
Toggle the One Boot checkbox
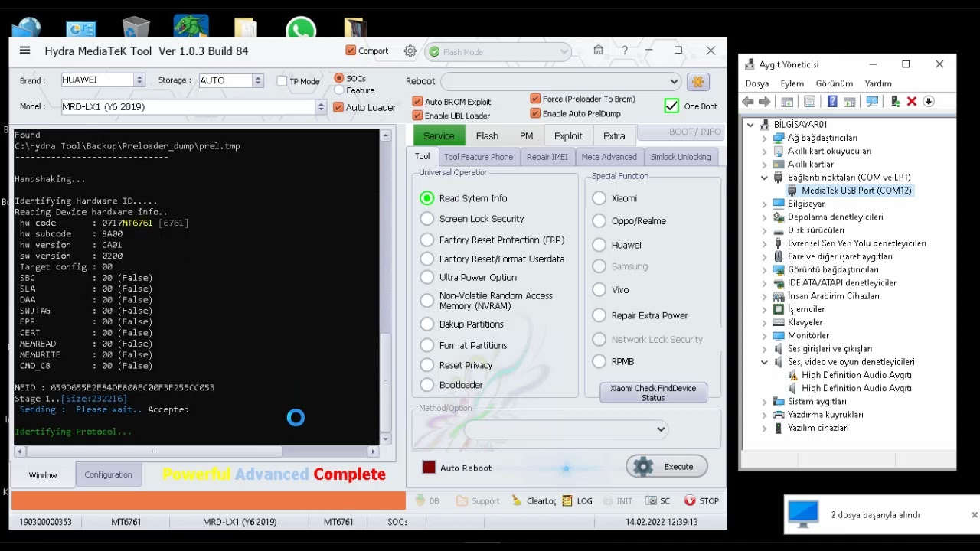(x=671, y=106)
